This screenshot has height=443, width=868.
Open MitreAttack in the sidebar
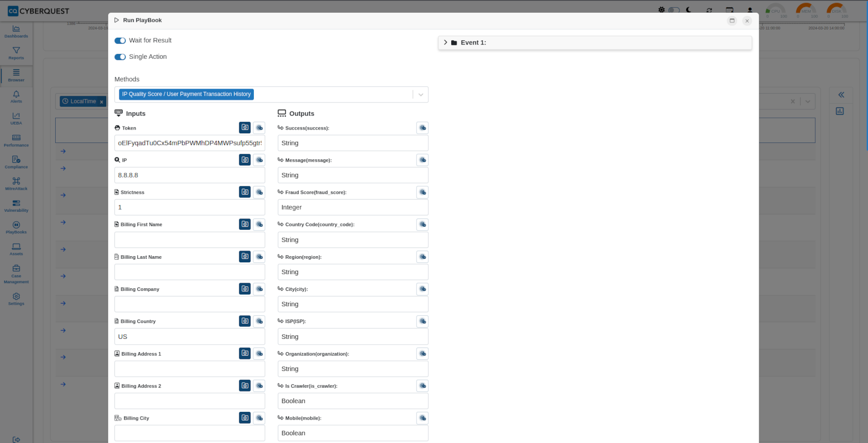tap(16, 184)
